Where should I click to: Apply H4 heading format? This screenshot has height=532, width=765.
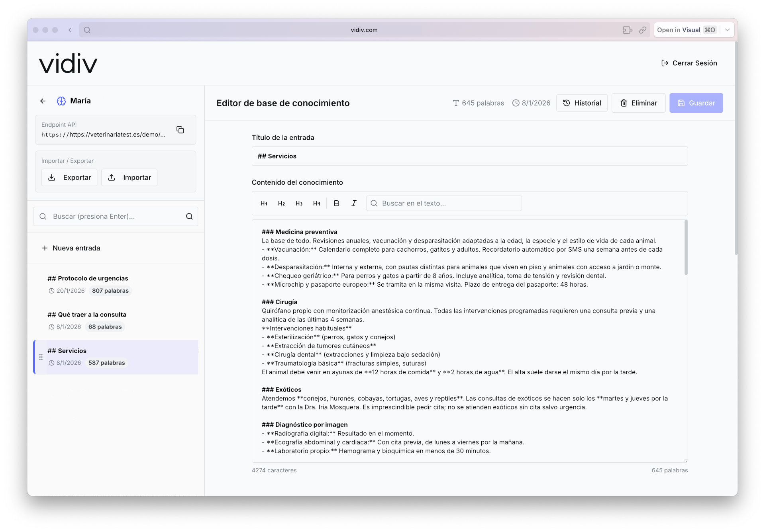[x=316, y=203]
